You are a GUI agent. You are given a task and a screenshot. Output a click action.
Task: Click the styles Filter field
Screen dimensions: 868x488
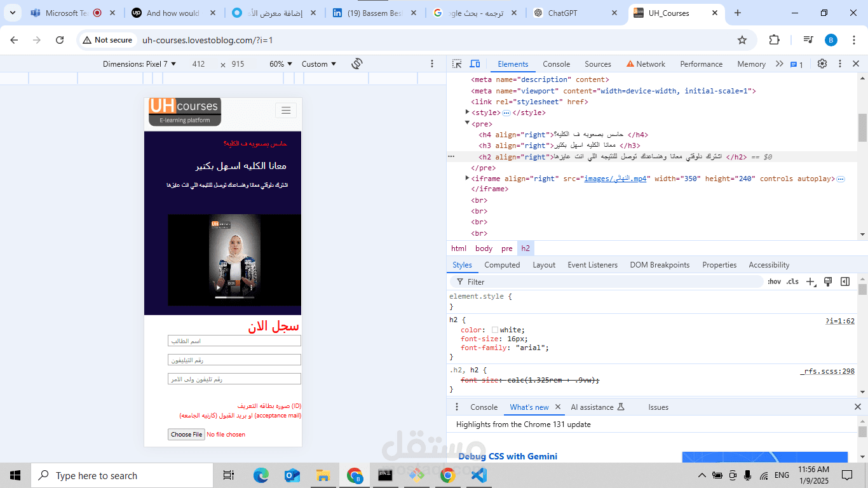(607, 281)
